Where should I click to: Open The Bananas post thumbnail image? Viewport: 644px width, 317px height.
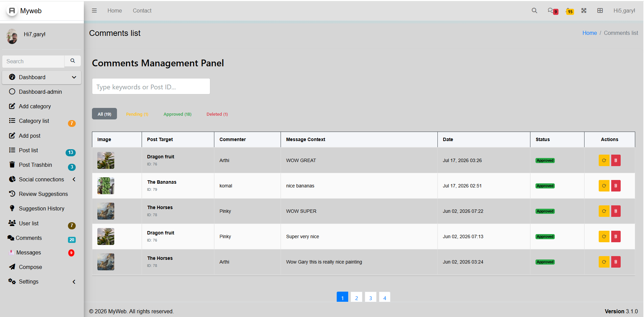point(106,186)
